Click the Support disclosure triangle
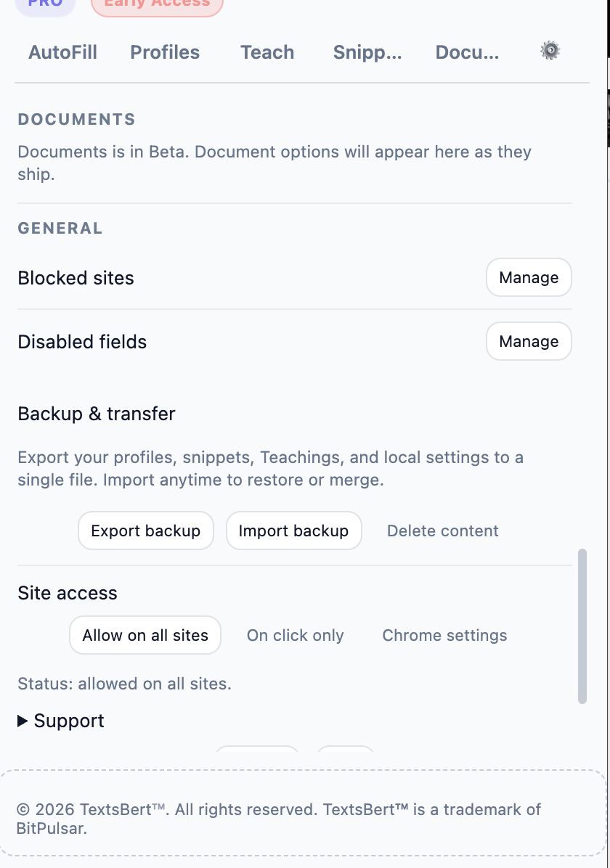610x868 pixels. (x=22, y=720)
